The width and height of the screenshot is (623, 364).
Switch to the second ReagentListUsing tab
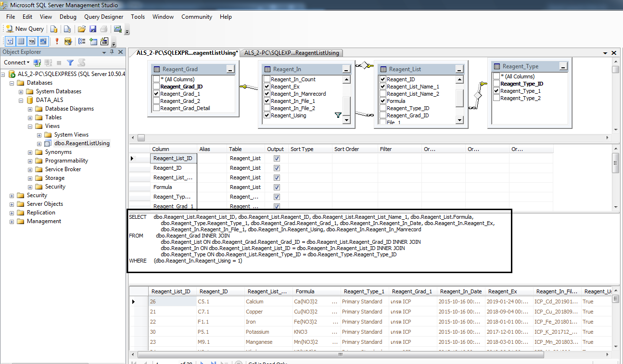tap(292, 53)
